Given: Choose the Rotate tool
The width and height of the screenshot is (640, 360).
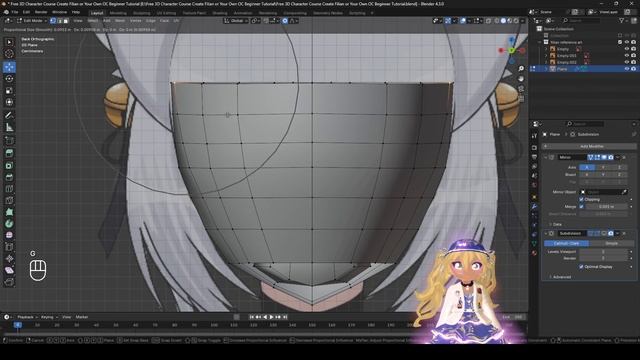Looking at the screenshot, I should coord(9,78).
